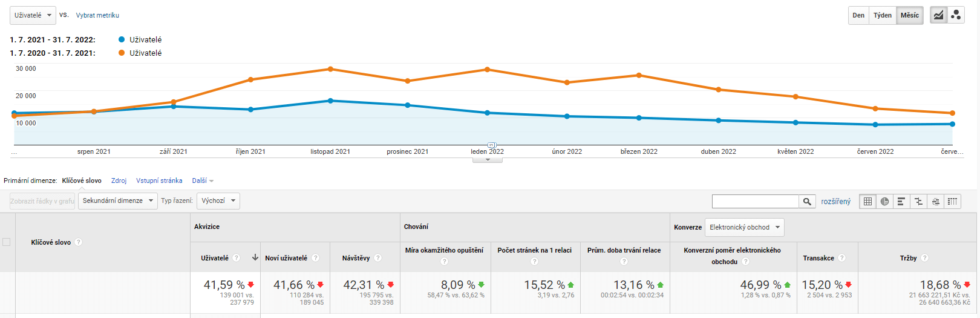
Task: Click the 8,09 % bounce rate value
Action: (458, 285)
